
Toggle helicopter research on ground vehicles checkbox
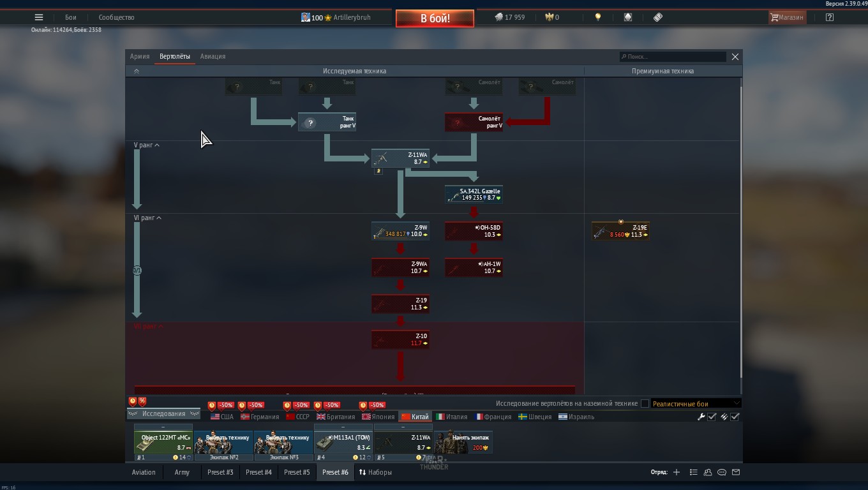tap(645, 403)
